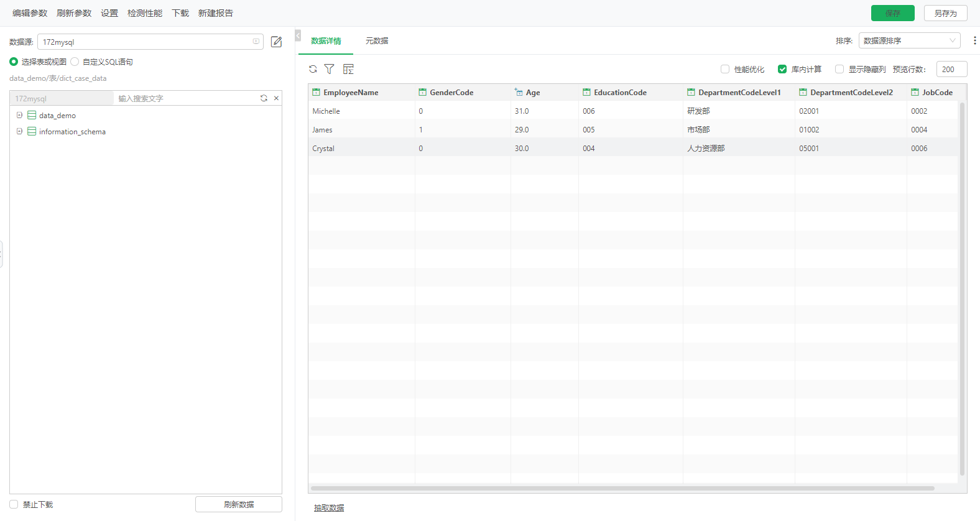980x521 pixels.
Task: Click the horizontal scrollbar under the table
Action: tap(622, 488)
